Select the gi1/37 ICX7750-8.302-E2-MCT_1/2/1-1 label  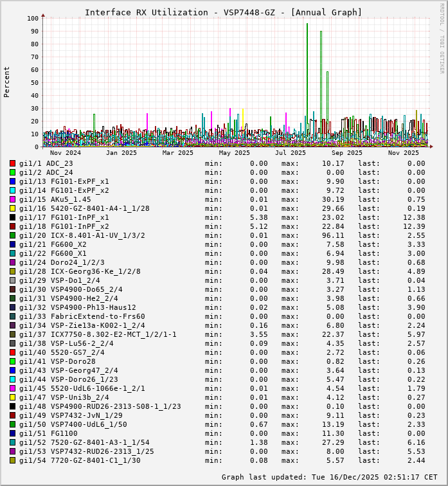(98, 334)
